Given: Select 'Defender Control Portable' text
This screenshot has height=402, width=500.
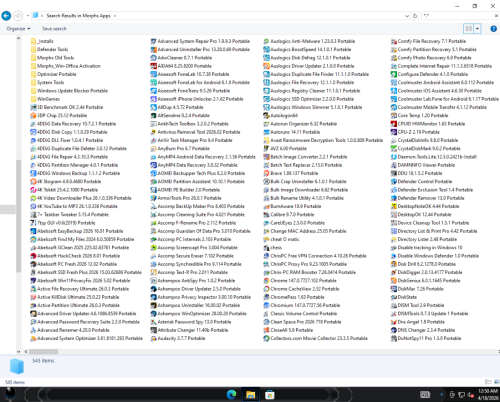Looking at the screenshot, I should point(425,181).
